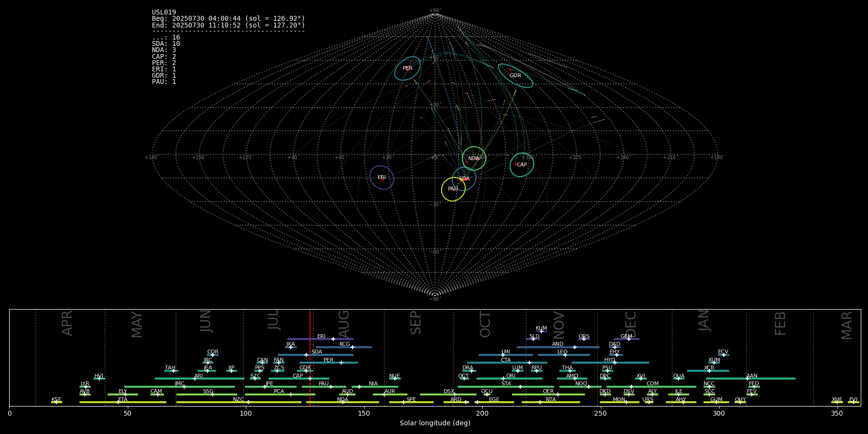Click the ETA shower bar in timeline

coord(123,402)
